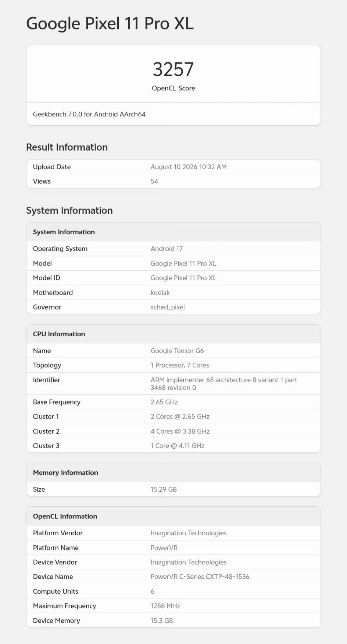Screen dimensions: 347x644
Task: Click the Upload Date label
Action: coord(52,167)
